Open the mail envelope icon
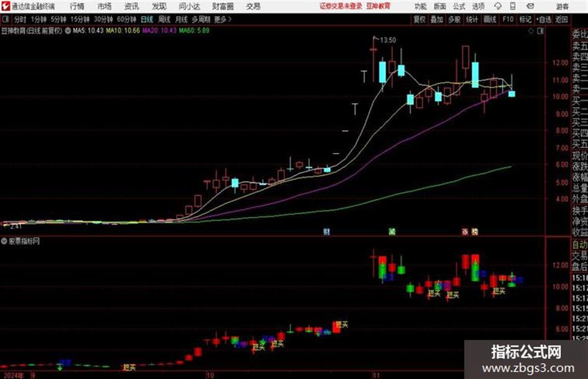Image resolution: width=588 pixels, height=379 pixels. click(x=530, y=6)
